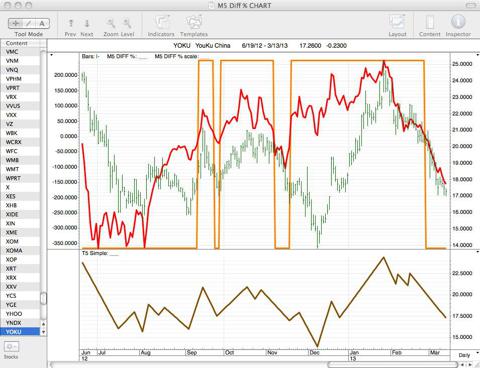This screenshot has height=368, width=480.
Task: Select the text annotation tool mode
Action: pyautogui.click(x=42, y=23)
